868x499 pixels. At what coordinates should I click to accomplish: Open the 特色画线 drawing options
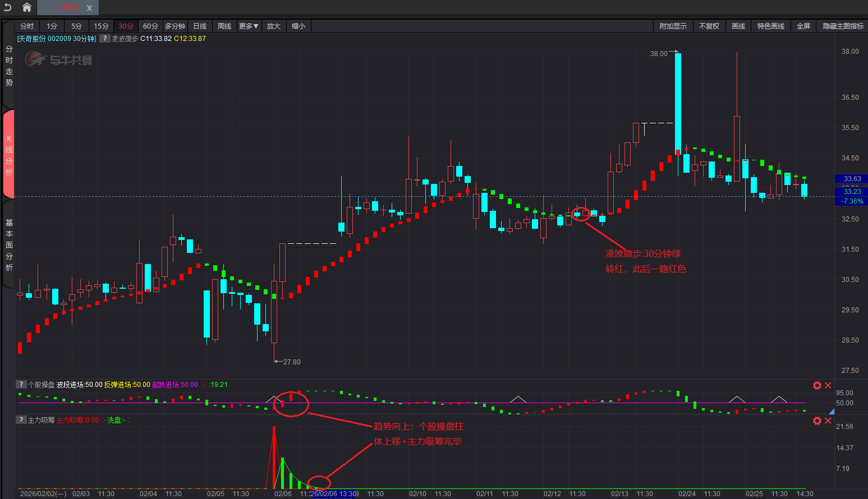click(x=770, y=26)
